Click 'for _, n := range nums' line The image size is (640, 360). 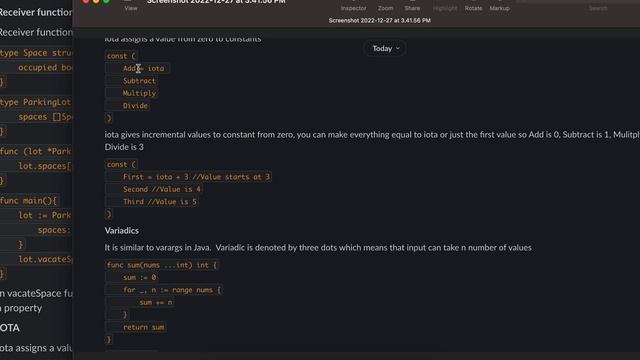pos(172,290)
